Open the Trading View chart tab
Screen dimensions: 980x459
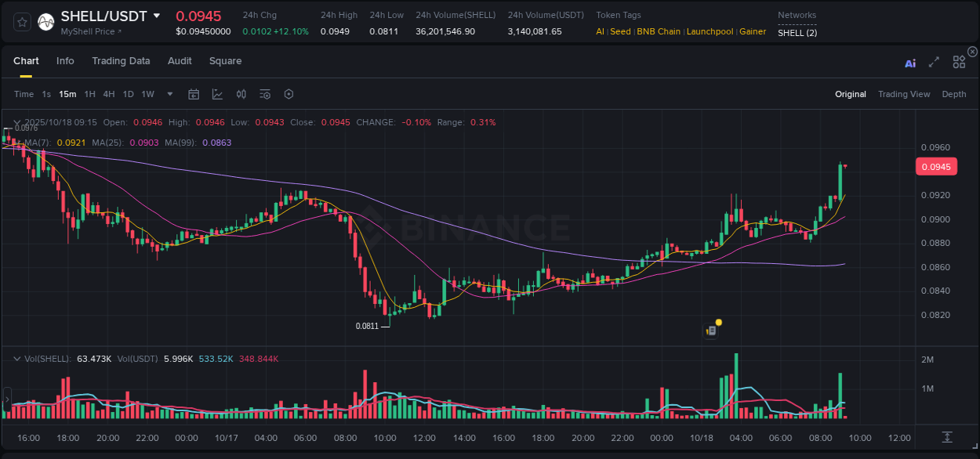[x=904, y=94]
